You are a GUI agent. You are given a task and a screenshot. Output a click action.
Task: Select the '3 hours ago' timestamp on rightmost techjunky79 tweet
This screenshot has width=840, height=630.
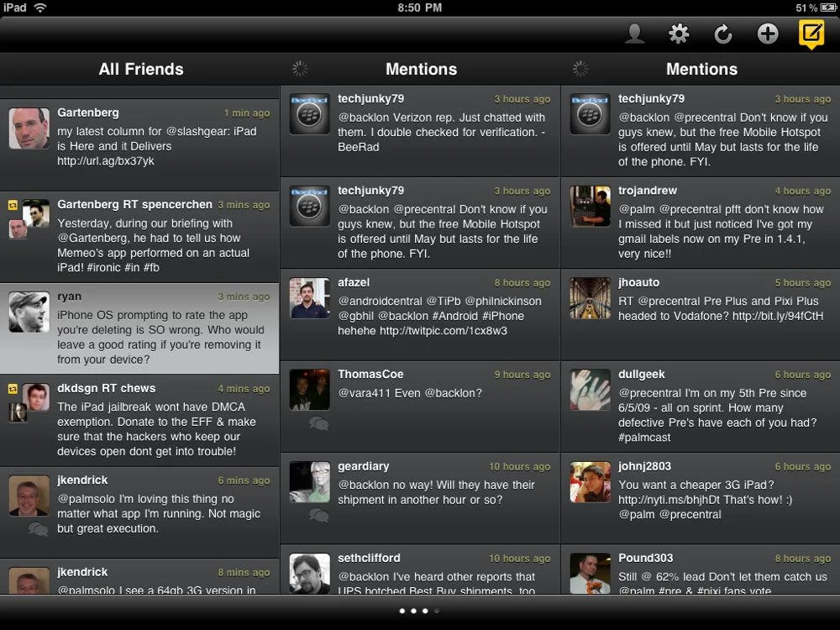pyautogui.click(x=802, y=98)
